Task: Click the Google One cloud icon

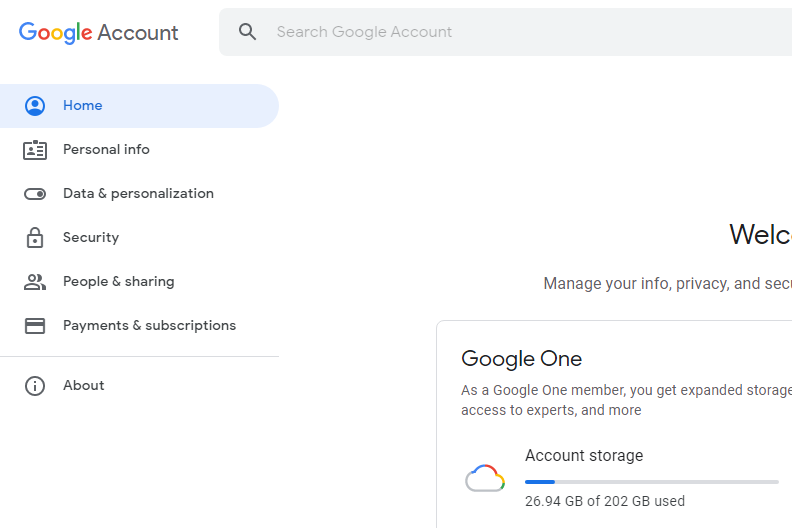Action: (485, 478)
